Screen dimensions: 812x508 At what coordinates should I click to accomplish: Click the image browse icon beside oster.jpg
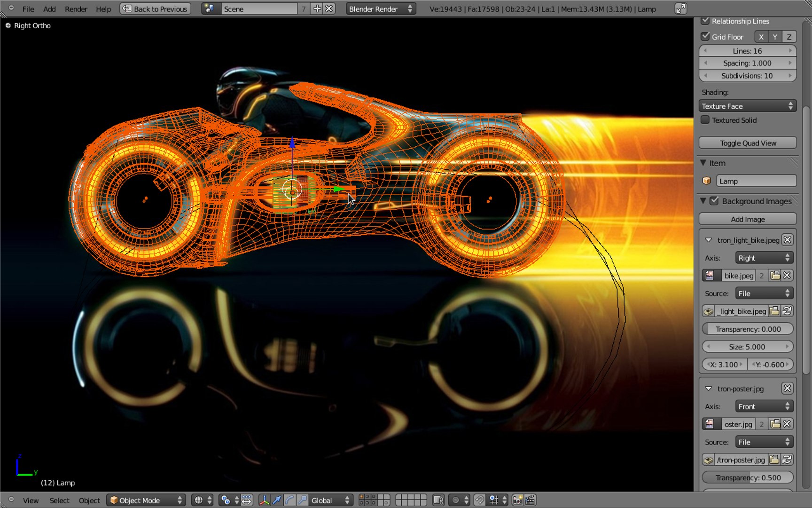pyautogui.click(x=711, y=424)
